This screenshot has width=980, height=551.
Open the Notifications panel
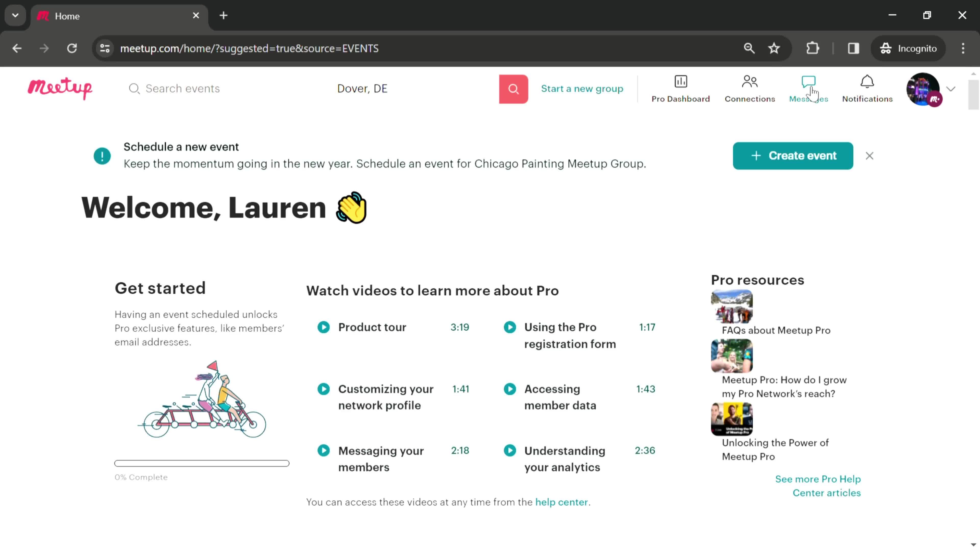pyautogui.click(x=867, y=88)
